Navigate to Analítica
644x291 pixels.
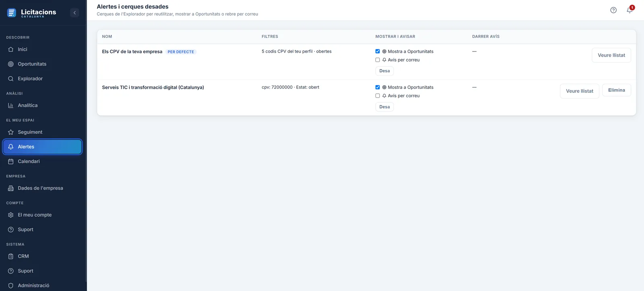(42, 105)
